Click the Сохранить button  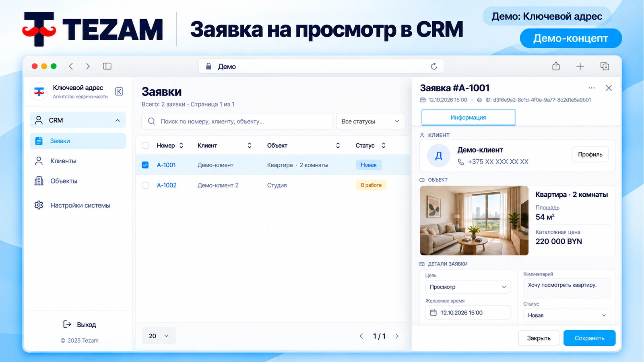[589, 338]
